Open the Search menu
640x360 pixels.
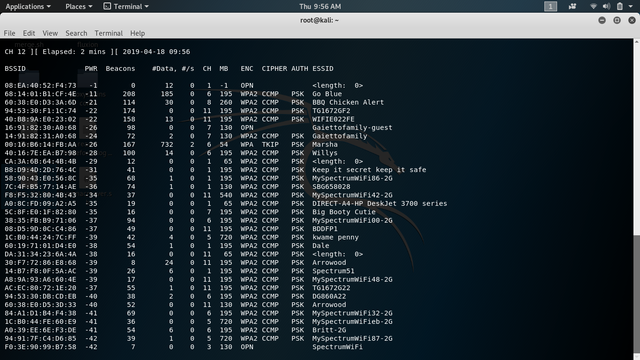[x=76, y=33]
